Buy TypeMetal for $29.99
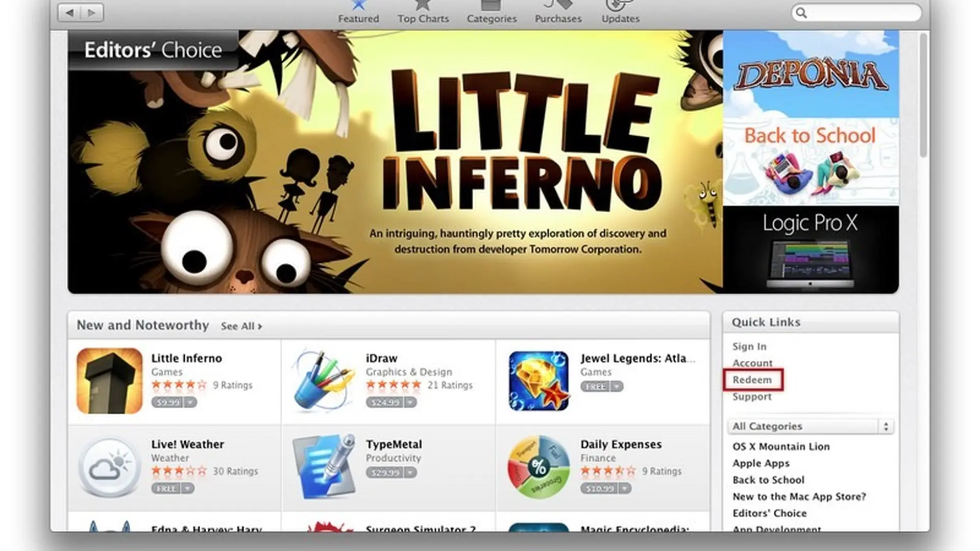 click(x=385, y=473)
